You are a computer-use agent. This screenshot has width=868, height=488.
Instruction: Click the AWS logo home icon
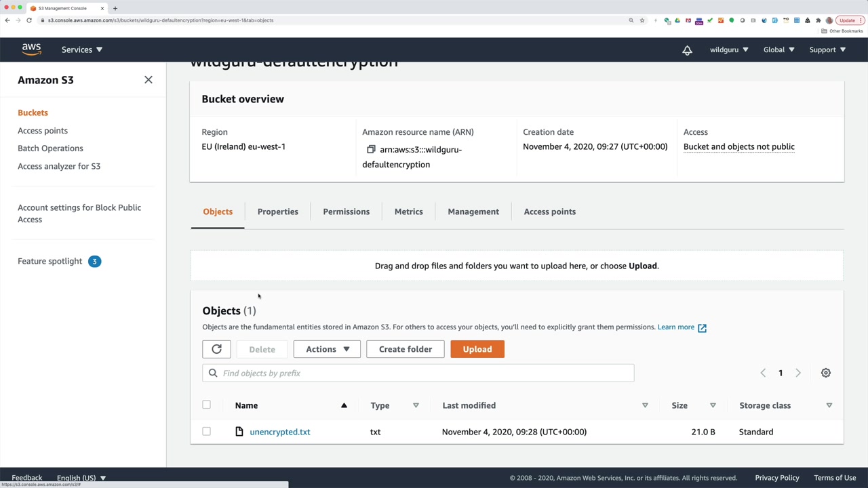(31, 49)
